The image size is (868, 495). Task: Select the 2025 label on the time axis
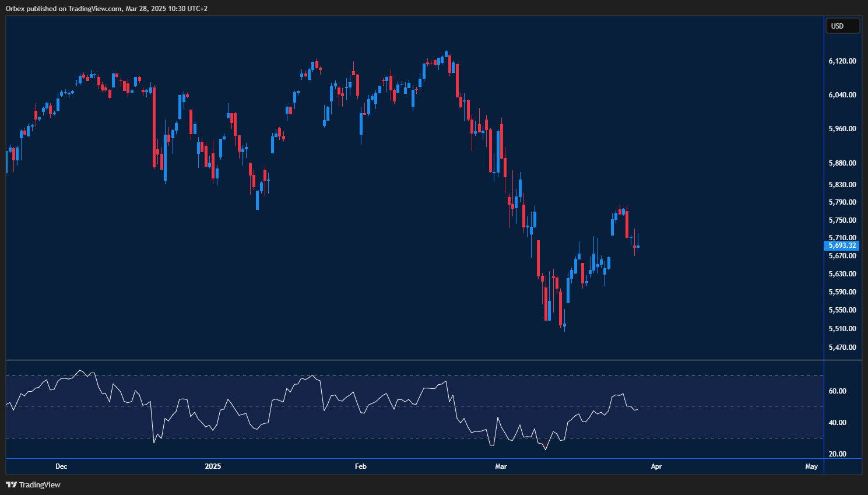213,466
